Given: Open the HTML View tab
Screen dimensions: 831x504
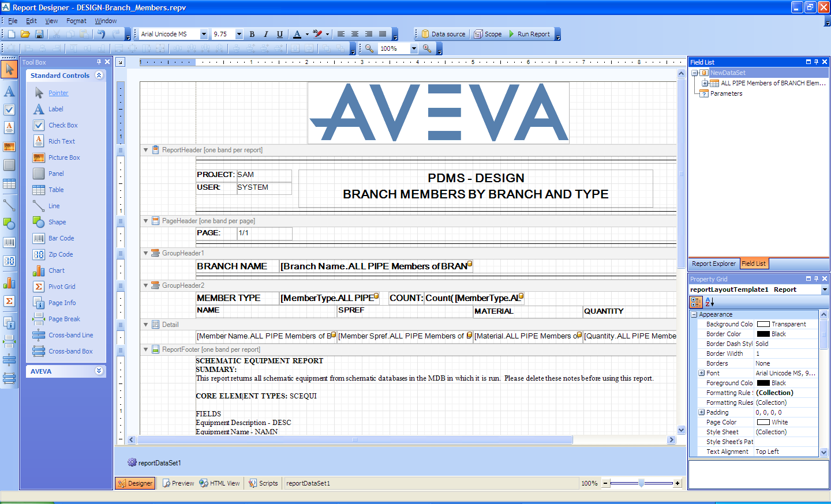Looking at the screenshot, I should coord(219,483).
